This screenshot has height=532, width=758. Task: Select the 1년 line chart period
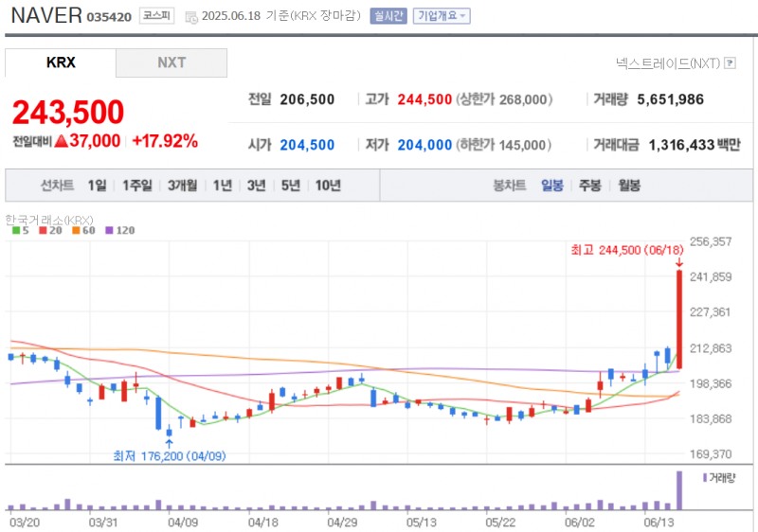(223, 186)
